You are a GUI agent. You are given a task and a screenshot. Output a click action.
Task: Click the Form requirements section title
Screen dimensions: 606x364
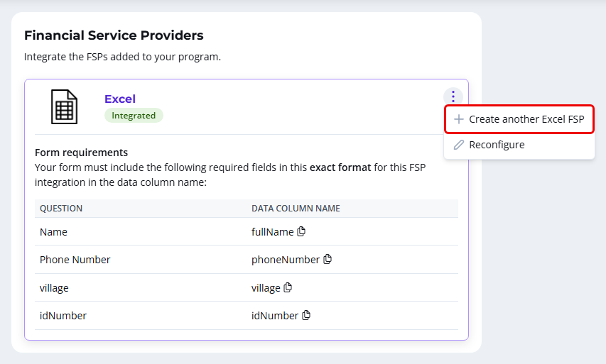(81, 153)
